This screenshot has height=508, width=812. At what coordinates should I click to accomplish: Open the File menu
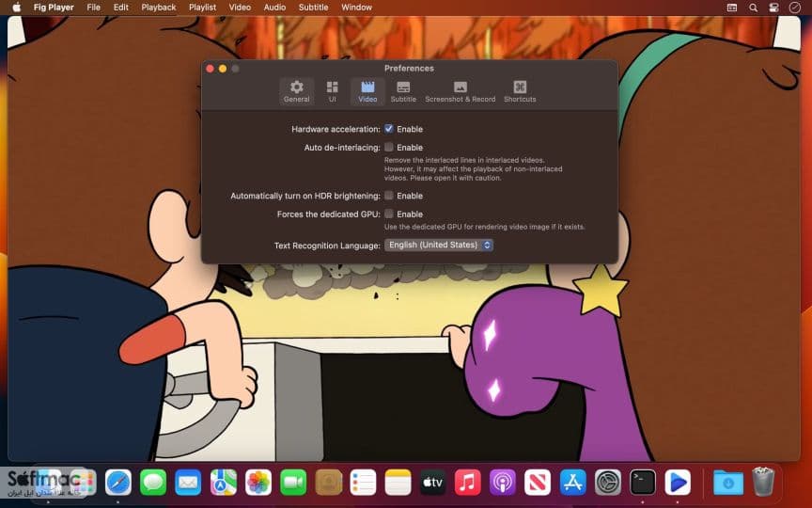[x=94, y=8]
